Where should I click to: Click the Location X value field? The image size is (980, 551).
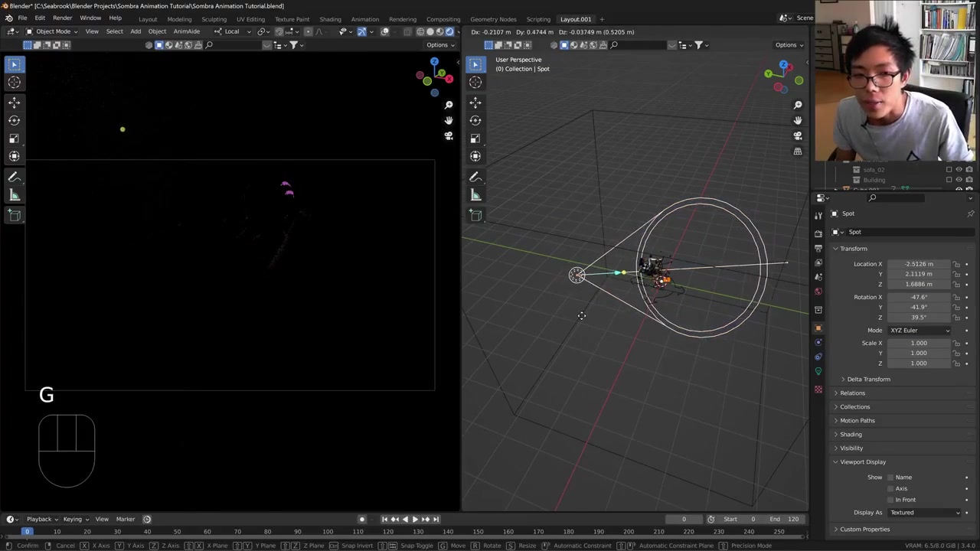point(919,264)
